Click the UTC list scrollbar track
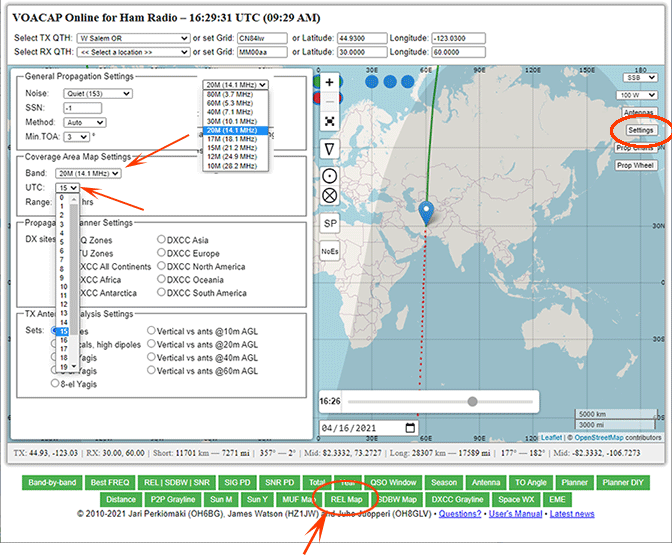 click(x=74, y=282)
